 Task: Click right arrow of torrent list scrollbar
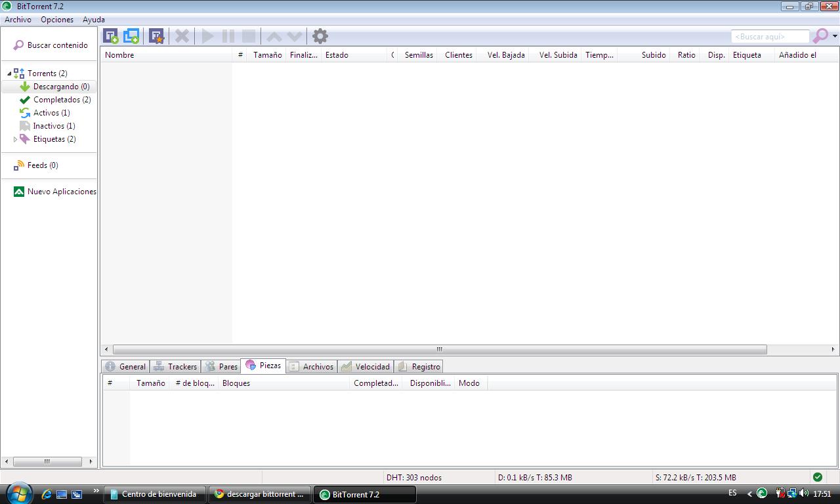(833, 349)
